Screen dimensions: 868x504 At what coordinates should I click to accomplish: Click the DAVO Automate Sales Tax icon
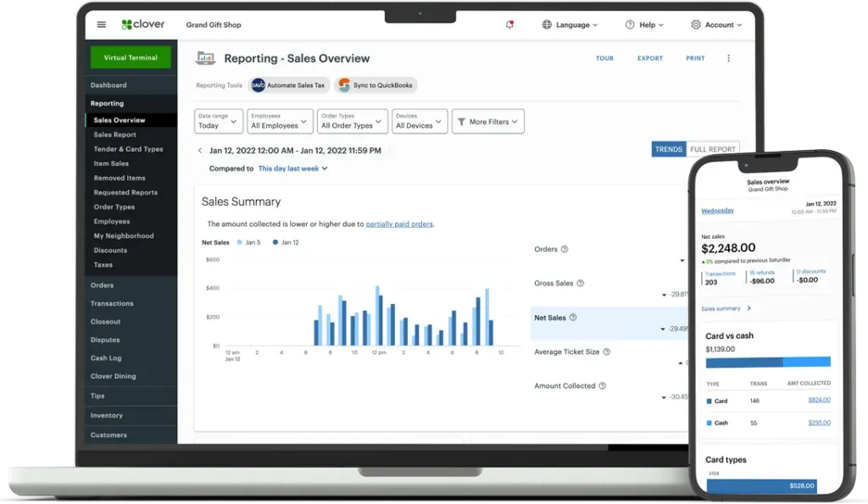259,85
